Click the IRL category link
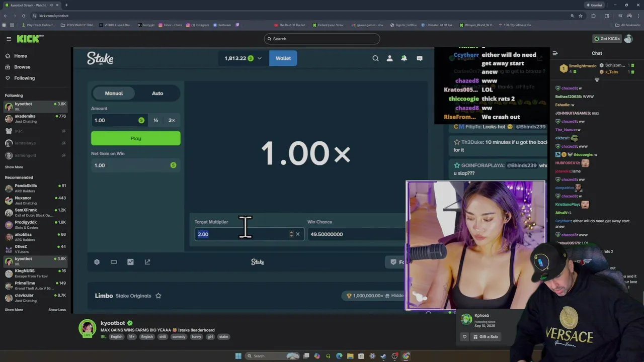The image size is (644, 362). (103, 337)
